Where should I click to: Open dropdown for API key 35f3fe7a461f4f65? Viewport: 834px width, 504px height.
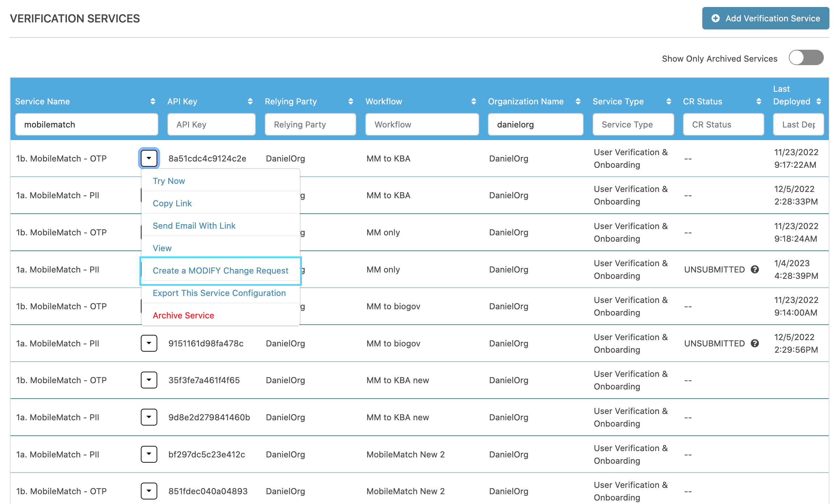point(149,380)
